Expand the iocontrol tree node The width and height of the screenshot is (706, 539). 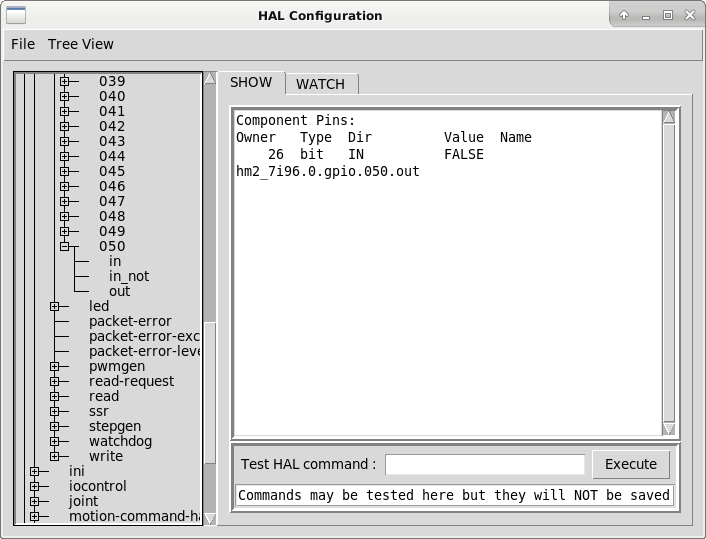[35, 486]
